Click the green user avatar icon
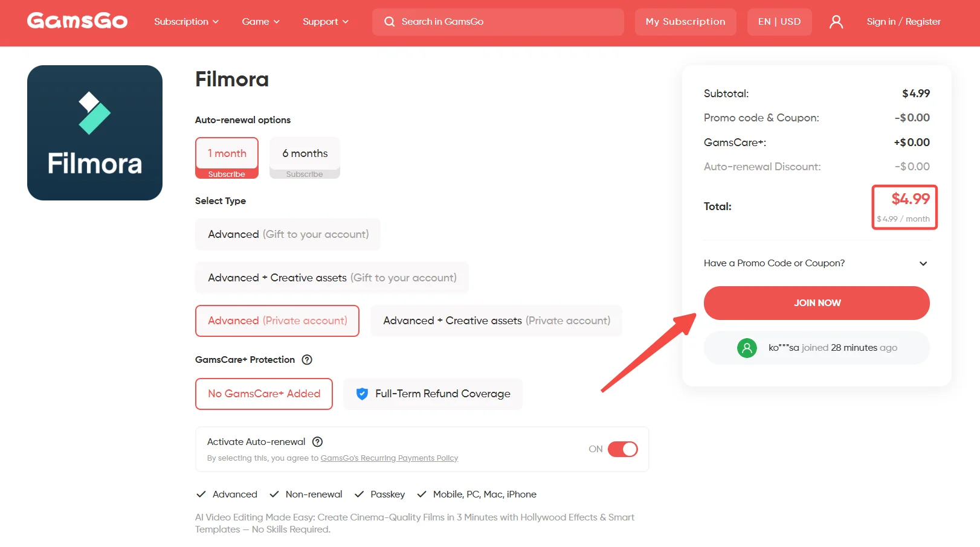This screenshot has width=980, height=547. point(747,348)
